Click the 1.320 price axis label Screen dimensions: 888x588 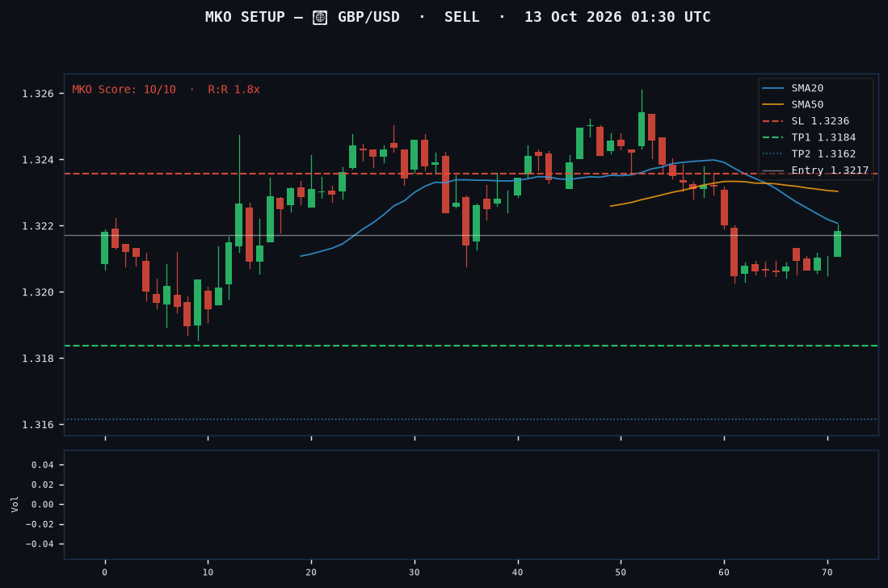click(x=38, y=292)
